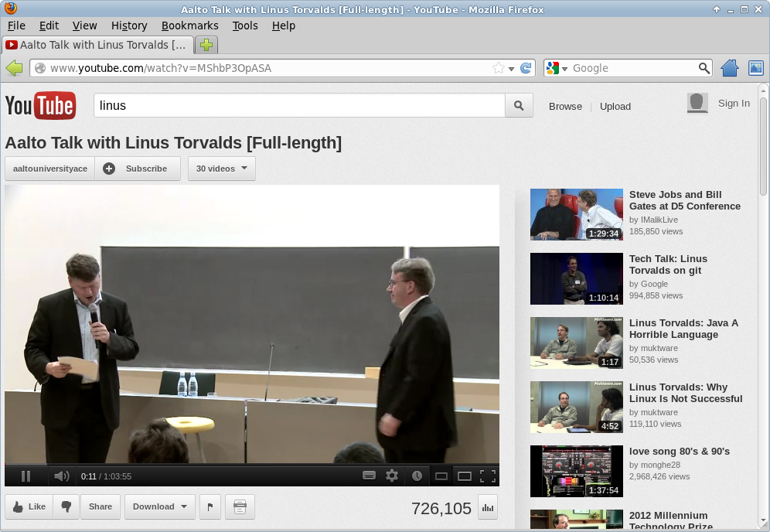770x532 pixels.
Task: Open the address bar history dropdown arrow
Action: (511, 68)
